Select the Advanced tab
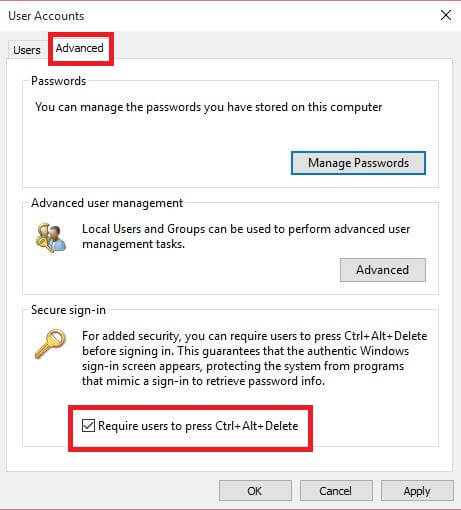 80,48
